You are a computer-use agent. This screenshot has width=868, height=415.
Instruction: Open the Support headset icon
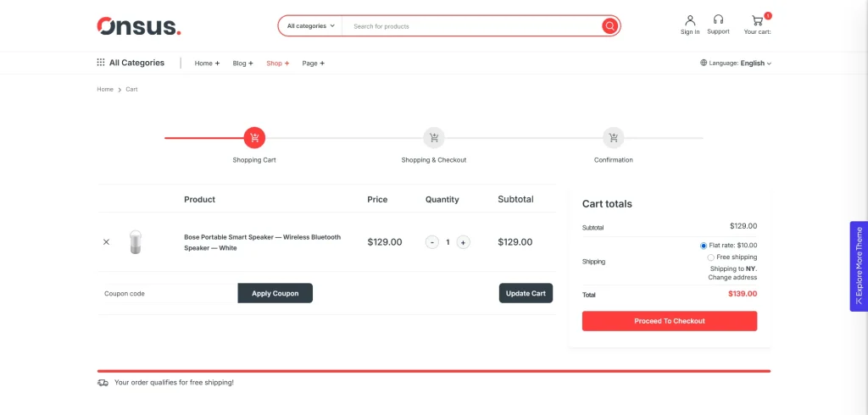pyautogui.click(x=718, y=20)
